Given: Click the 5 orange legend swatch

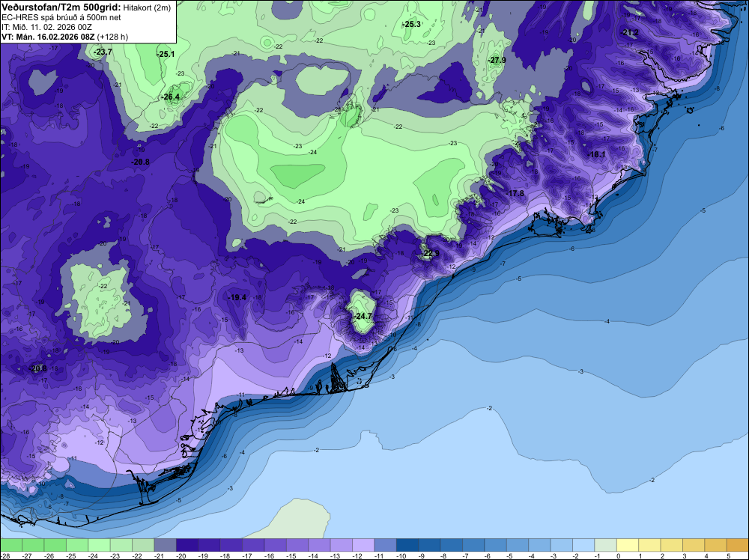Looking at the screenshot, I should (737, 545).
